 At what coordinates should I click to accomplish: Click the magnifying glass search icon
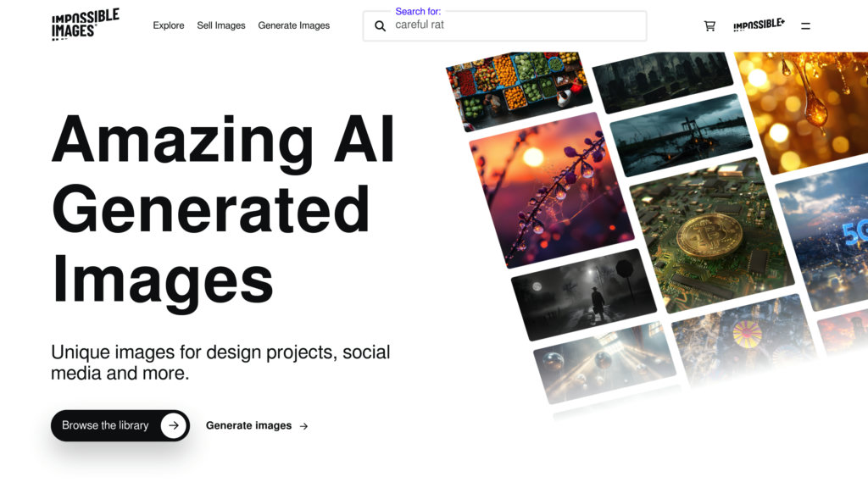[x=381, y=26]
